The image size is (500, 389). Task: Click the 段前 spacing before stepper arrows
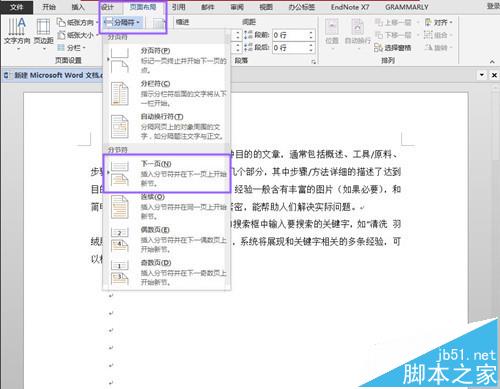point(311,35)
